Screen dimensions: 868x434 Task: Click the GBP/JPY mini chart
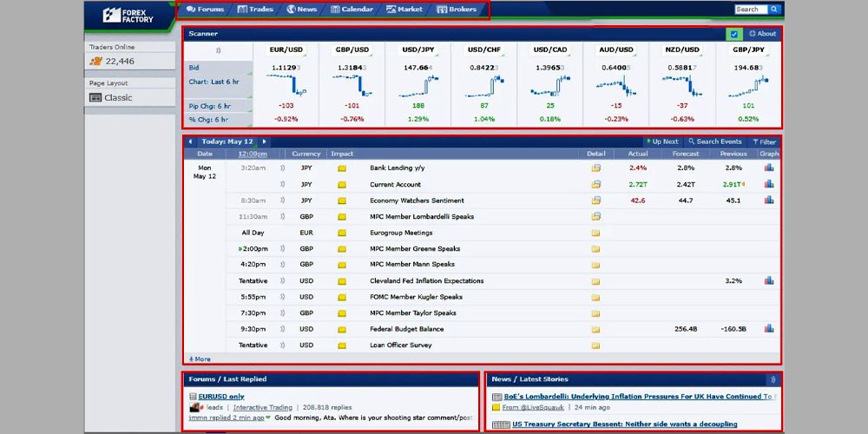click(748, 86)
